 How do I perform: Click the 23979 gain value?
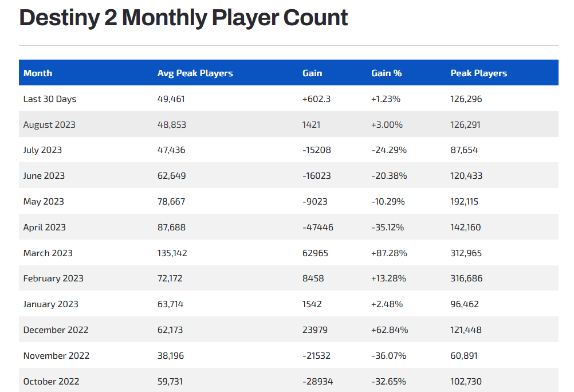point(315,330)
